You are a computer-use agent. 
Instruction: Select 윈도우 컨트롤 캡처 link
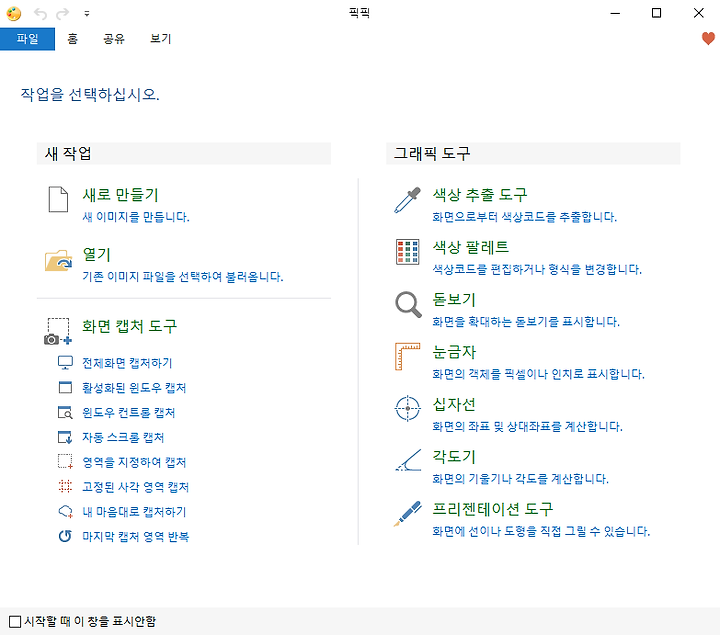pyautogui.click(x=128, y=412)
